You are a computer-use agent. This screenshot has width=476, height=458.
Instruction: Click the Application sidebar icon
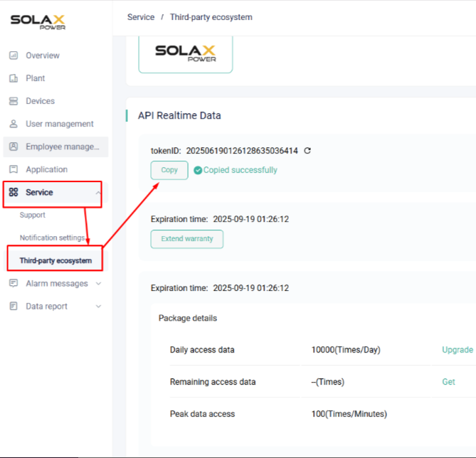pyautogui.click(x=13, y=169)
